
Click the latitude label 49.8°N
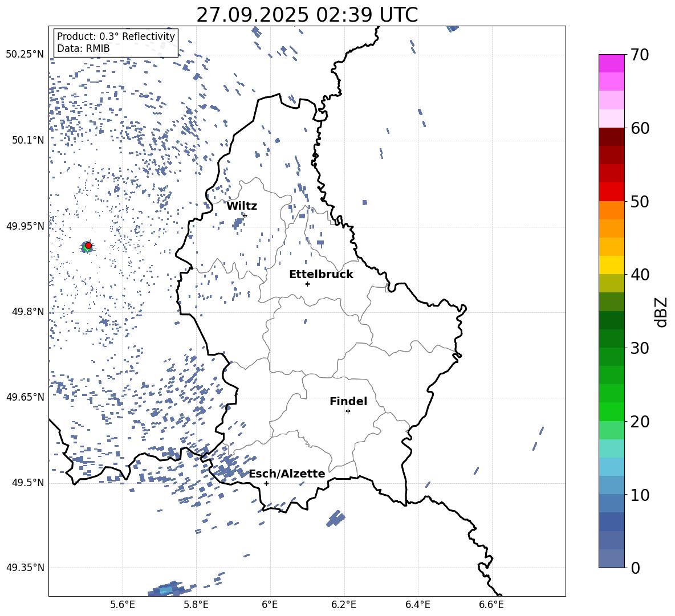[x=28, y=312]
